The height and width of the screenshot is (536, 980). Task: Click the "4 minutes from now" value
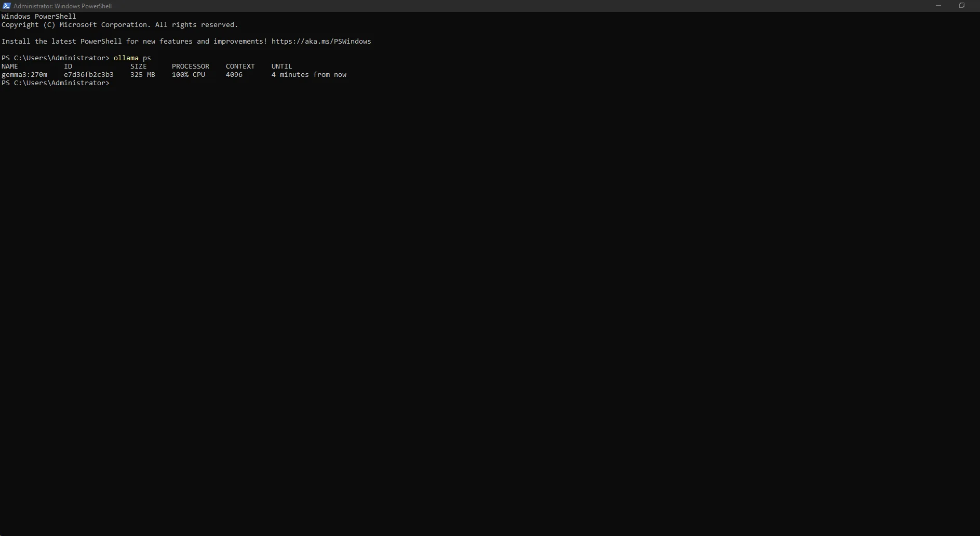tap(309, 75)
